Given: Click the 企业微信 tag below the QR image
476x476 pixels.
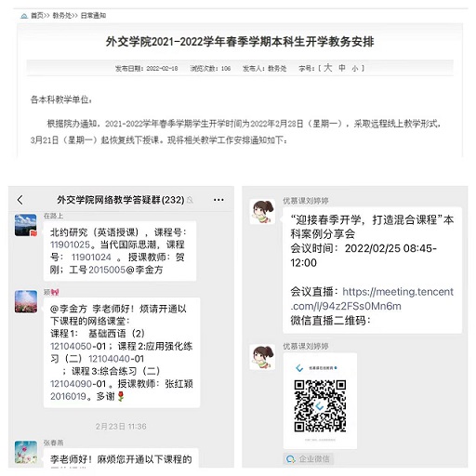Looking at the screenshot, I should point(309,459).
